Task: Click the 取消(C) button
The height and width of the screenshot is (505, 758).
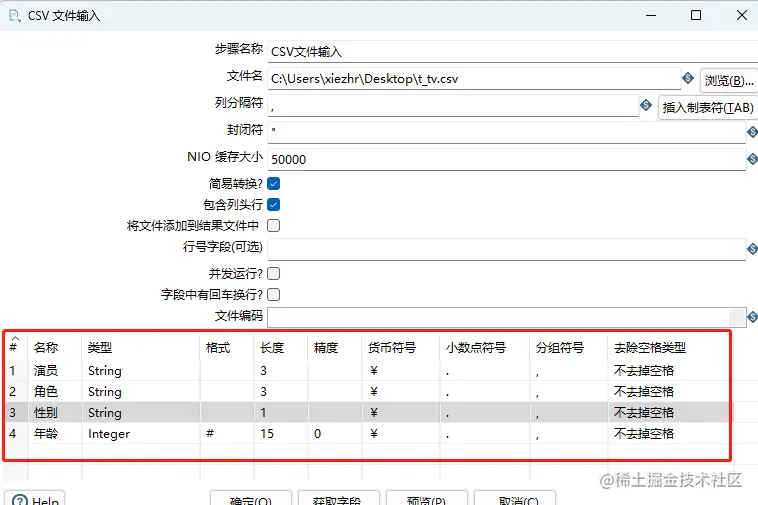Action: tap(515, 499)
